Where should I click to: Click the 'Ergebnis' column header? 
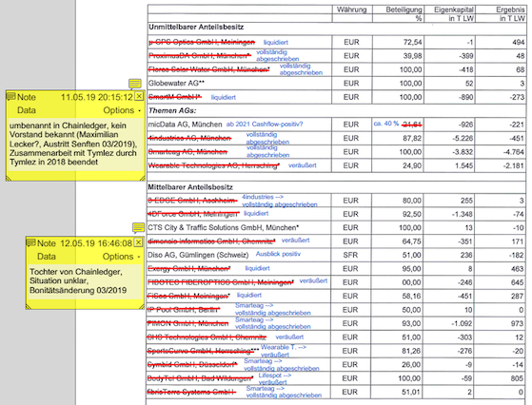(510, 10)
